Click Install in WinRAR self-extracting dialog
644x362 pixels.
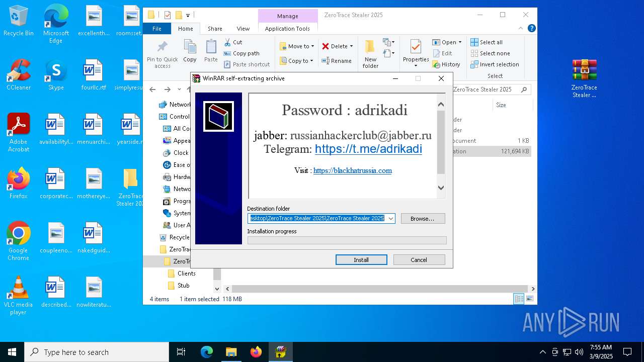[x=361, y=260]
